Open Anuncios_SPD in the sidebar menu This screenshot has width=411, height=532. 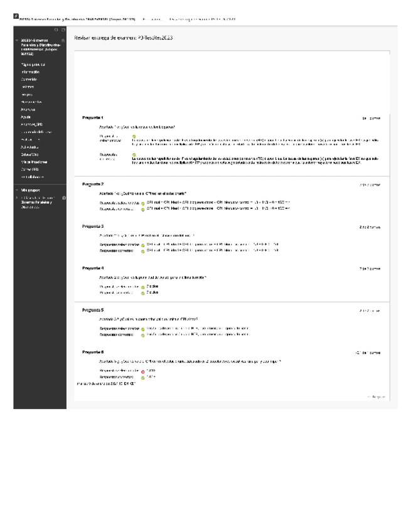(31, 124)
